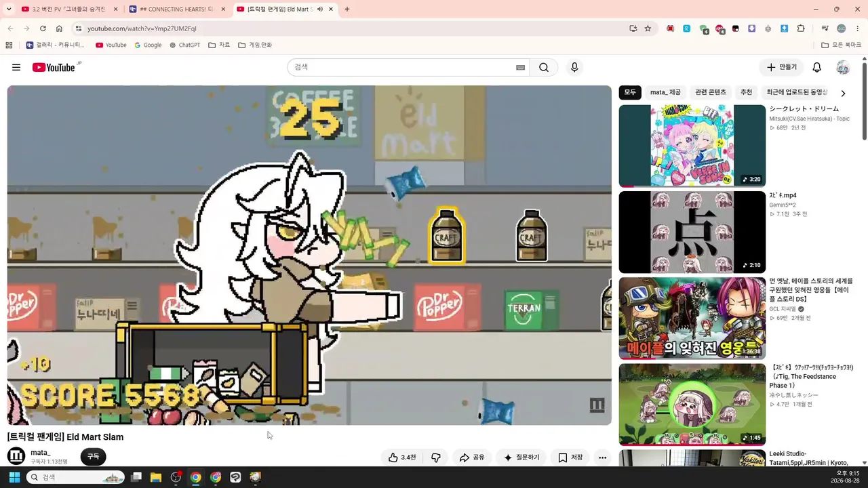Open the Chrome apps grid shortcut
Image resolution: width=868 pixels, height=488 pixels.
pyautogui.click(x=9, y=45)
